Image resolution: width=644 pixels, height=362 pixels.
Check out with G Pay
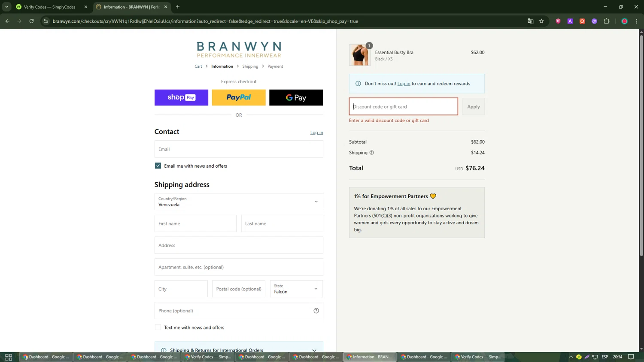pyautogui.click(x=296, y=97)
